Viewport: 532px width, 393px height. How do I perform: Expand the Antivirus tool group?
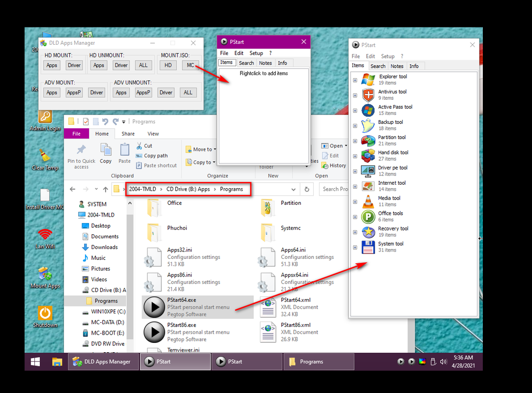355,96
